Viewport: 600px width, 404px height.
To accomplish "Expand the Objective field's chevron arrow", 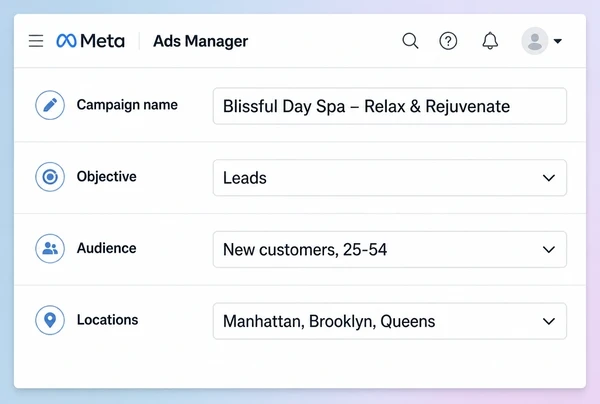I will [x=549, y=178].
